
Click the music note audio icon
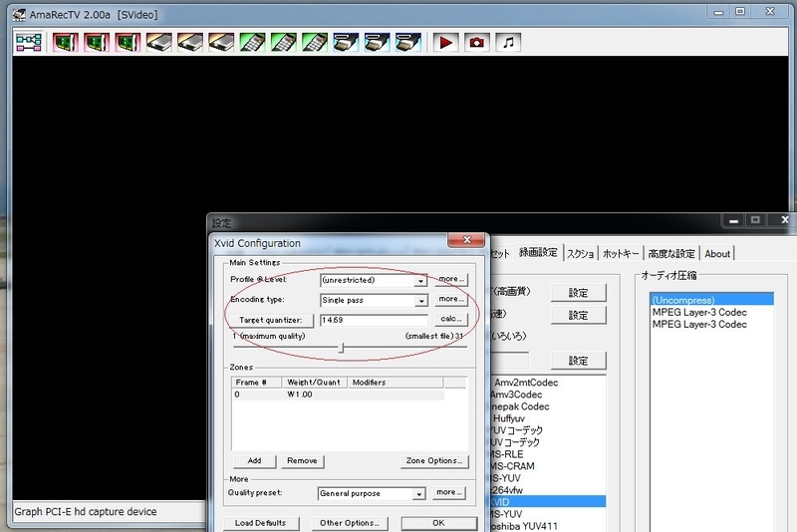click(508, 42)
